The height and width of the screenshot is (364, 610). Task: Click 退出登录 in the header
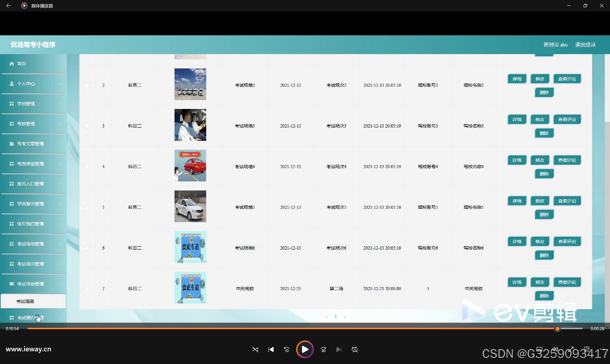coord(585,45)
